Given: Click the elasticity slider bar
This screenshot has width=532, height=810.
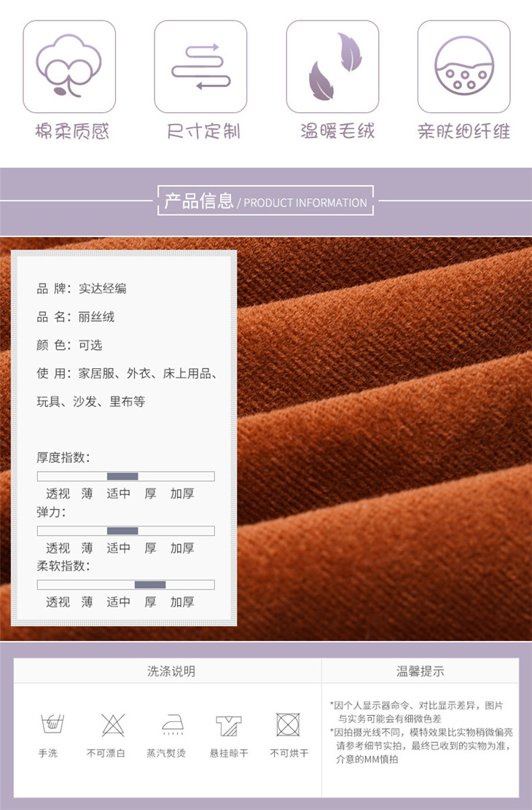Looking at the screenshot, I should [125, 531].
